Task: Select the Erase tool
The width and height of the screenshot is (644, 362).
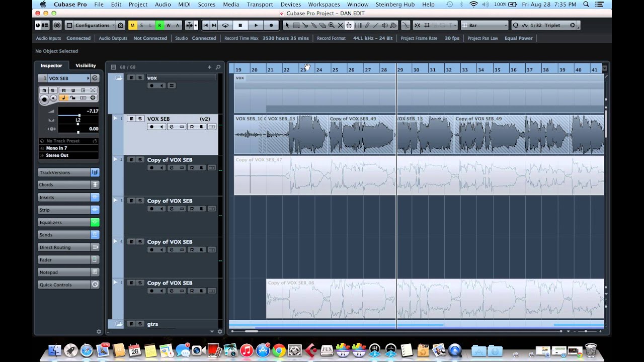Action: pos(323,25)
